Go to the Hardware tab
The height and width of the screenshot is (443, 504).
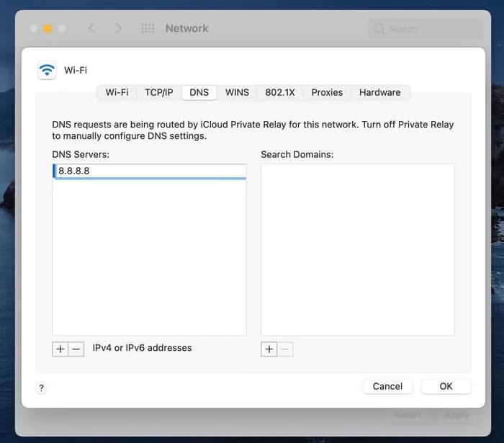[379, 93]
